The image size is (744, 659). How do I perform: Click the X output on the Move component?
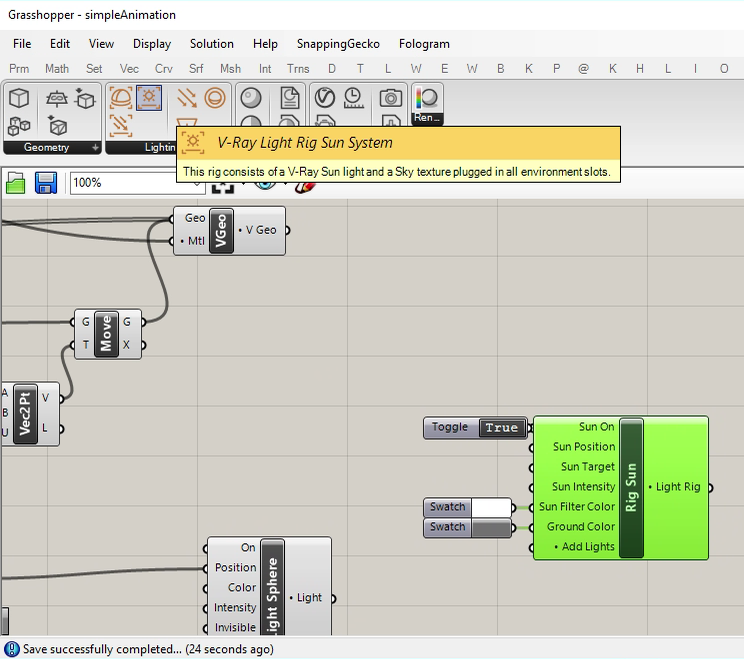126,345
